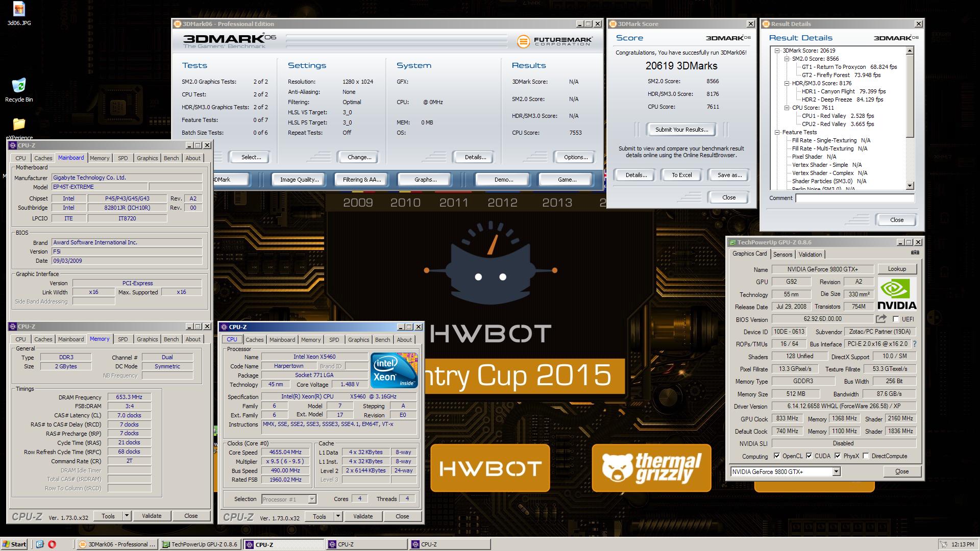Image resolution: width=980 pixels, height=551 pixels.
Task: Open the eXPerience folder on desktop
Action: coord(19,129)
